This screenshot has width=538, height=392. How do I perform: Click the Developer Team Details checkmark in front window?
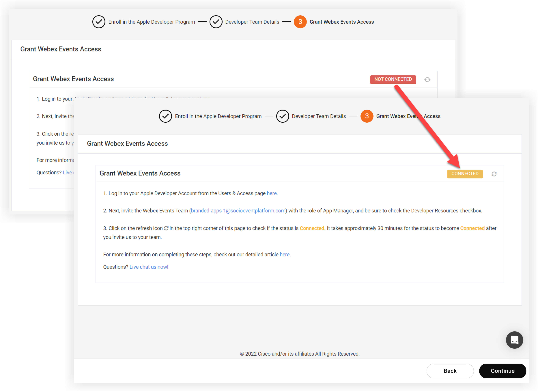coord(283,116)
